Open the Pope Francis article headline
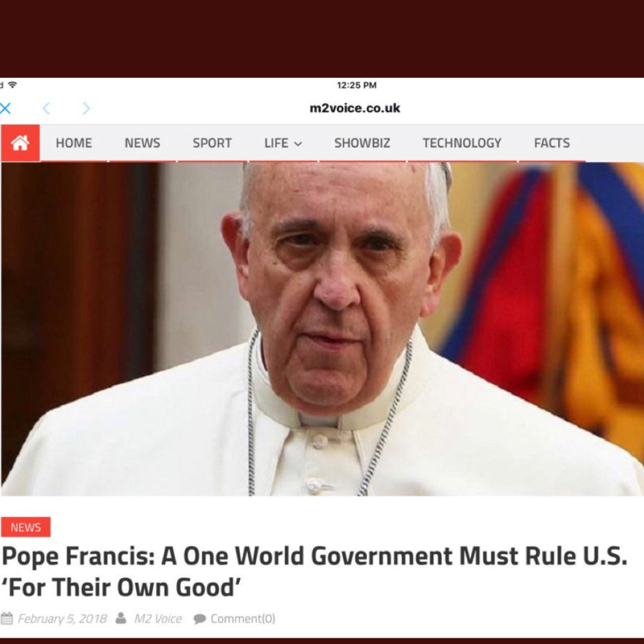The width and height of the screenshot is (644, 644). point(314,572)
